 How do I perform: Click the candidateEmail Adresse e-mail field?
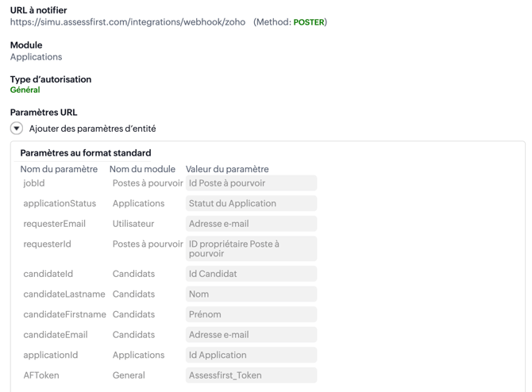coord(251,335)
